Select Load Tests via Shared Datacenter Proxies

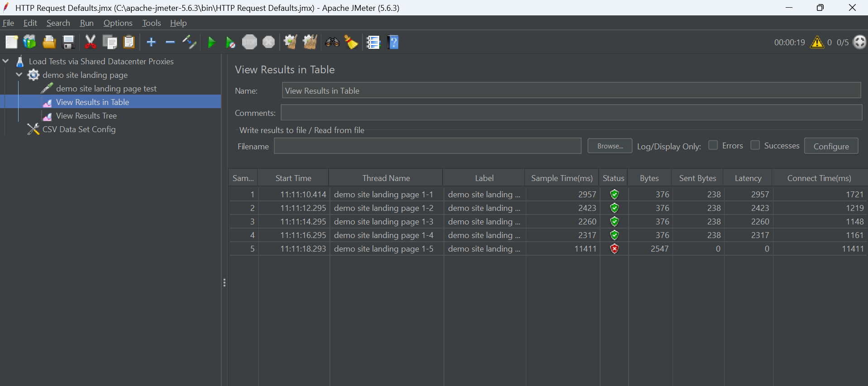(101, 62)
